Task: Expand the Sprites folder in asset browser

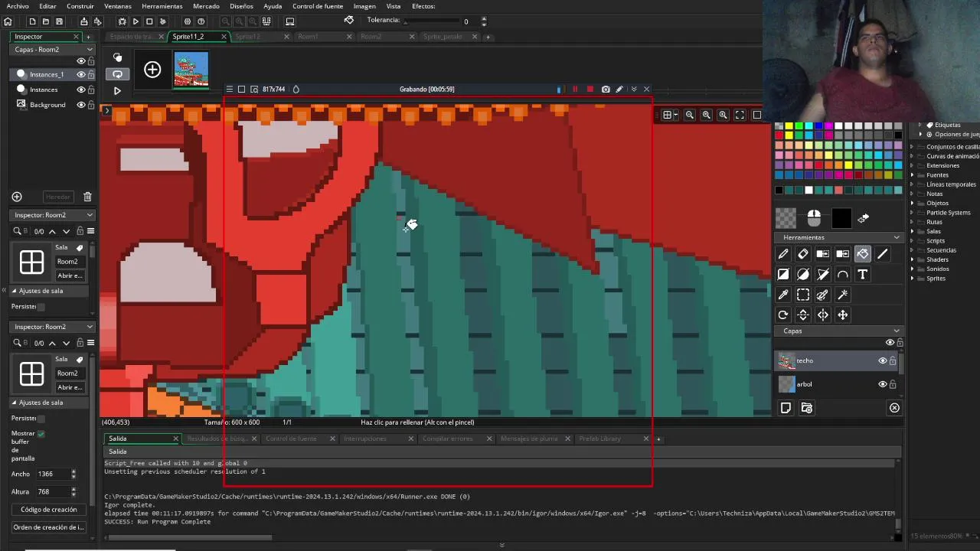Action: tap(912, 279)
